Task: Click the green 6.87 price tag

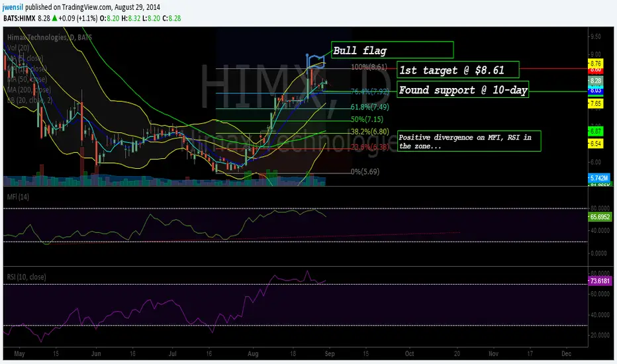Action: (x=595, y=131)
